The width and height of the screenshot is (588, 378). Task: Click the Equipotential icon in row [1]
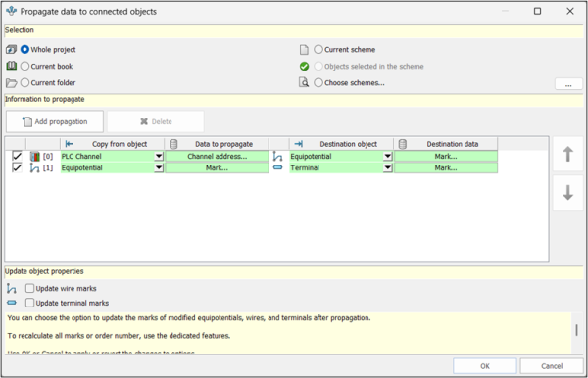(35, 167)
